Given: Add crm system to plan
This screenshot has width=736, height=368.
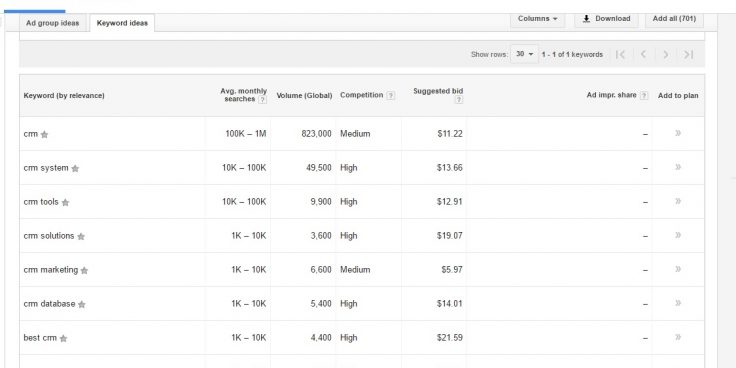Looking at the screenshot, I should 678,167.
